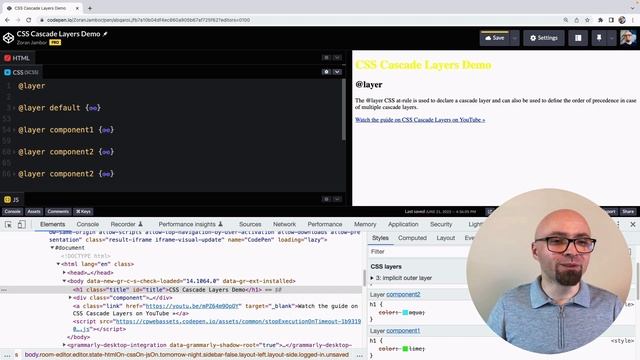The image size is (640, 360).
Task: Open the Memory tab
Action: tap(365, 224)
